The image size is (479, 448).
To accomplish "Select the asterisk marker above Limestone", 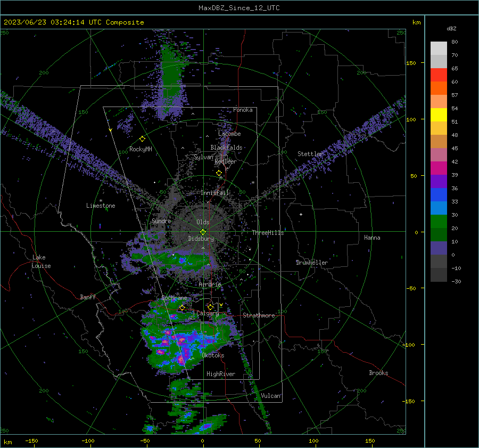I will point(101,201).
